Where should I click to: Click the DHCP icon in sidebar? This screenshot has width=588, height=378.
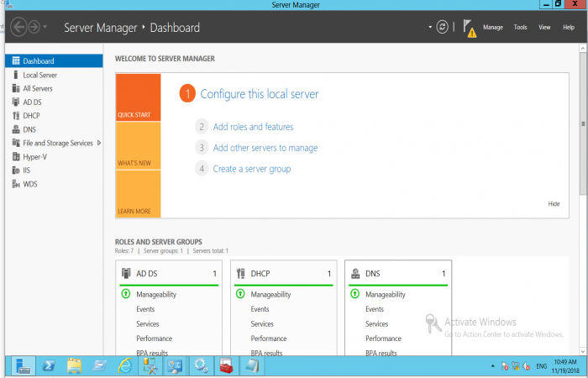[x=16, y=116]
